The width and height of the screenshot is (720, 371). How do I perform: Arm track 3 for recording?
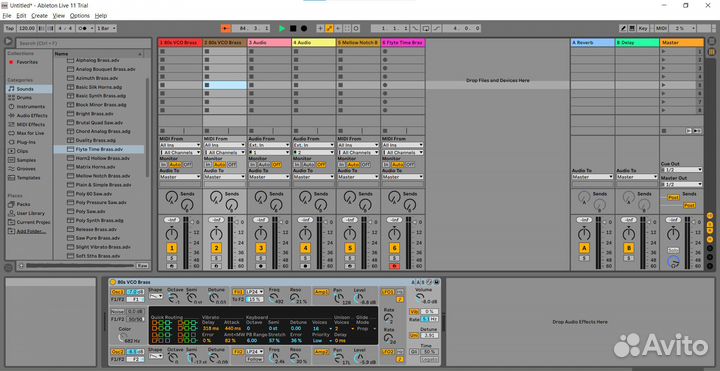[261, 266]
